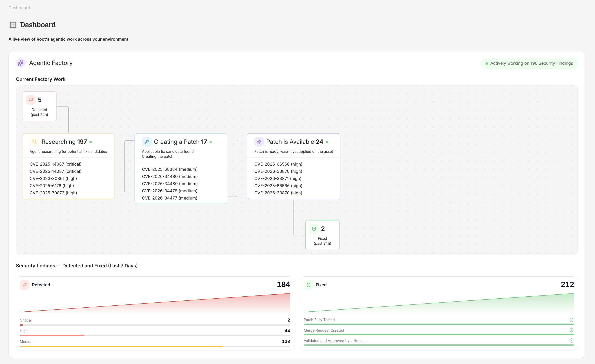
Task: Open the Patch is Available 24 card header
Action: point(293,145)
